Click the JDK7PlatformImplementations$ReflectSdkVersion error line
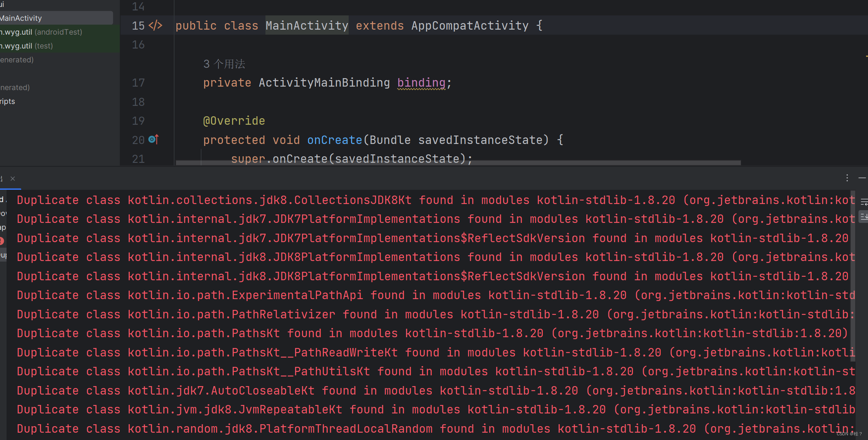Screen dimensions: 868x440 pyautogui.click(x=433, y=238)
